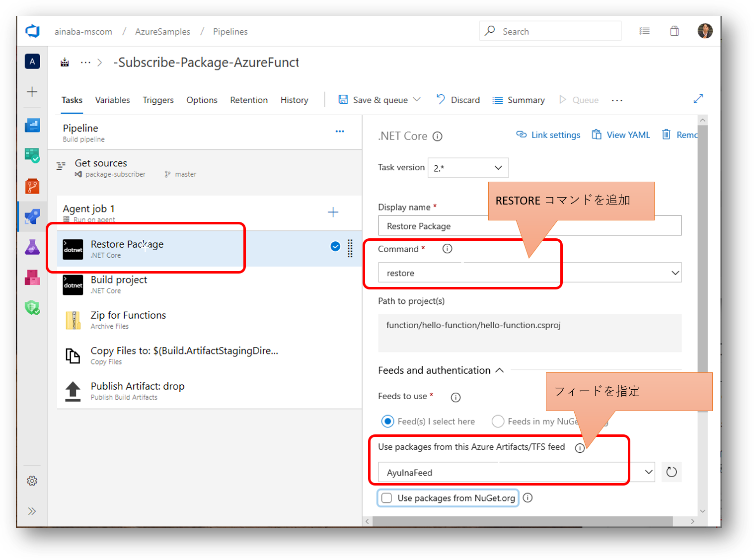Toggle full screen expand icon

[698, 99]
